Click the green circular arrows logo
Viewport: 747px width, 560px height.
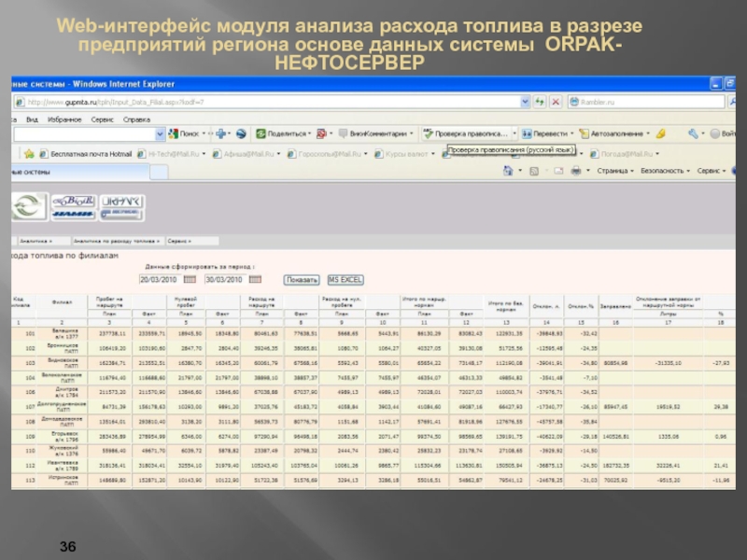(x=29, y=206)
